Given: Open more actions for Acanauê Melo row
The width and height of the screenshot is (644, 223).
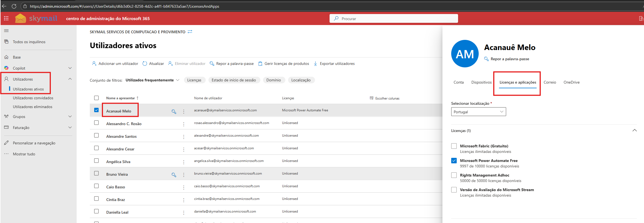Looking at the screenshot, I should pyautogui.click(x=184, y=111).
